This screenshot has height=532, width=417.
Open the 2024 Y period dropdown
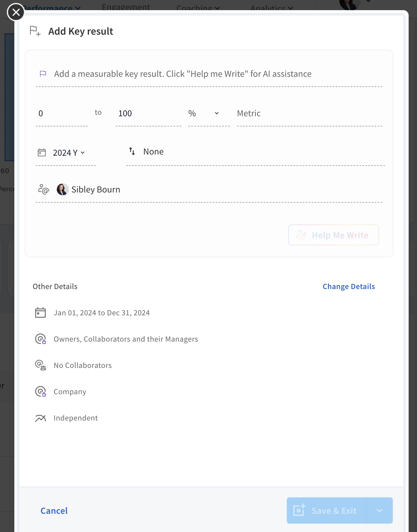tap(69, 153)
